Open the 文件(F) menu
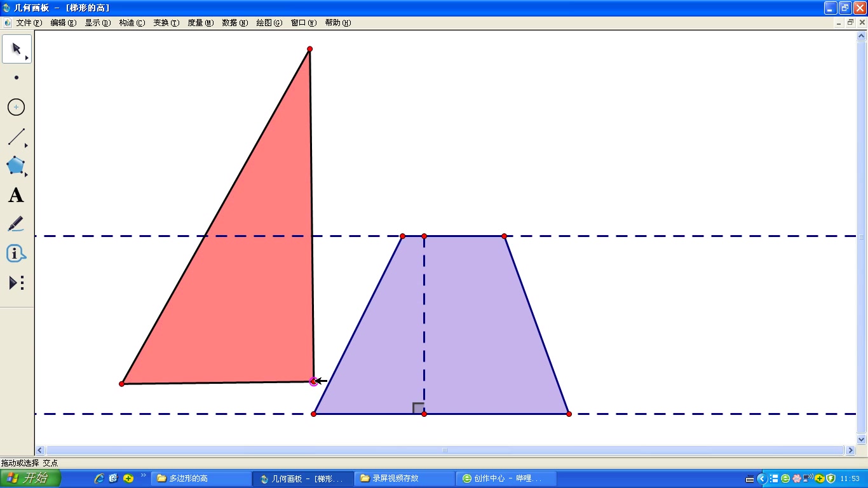868x488 pixels. pos(29,23)
